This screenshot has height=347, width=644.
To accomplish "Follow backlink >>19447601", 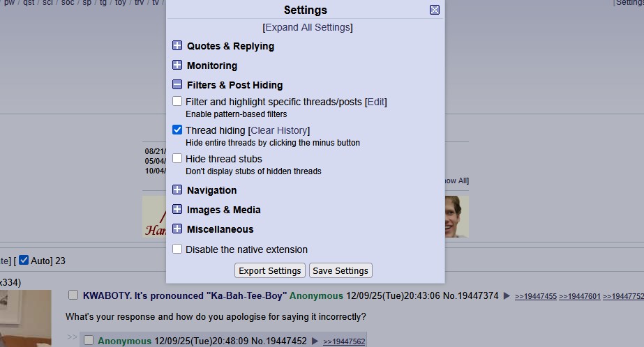I will point(580,297).
